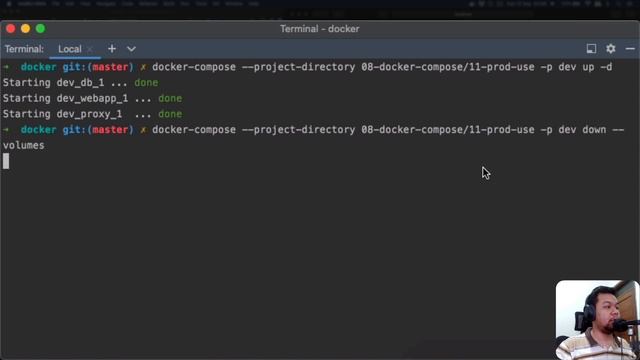Click the 'Starting dev_proxy_1 ... done' line
This screenshot has width=640, height=360.
click(92, 114)
